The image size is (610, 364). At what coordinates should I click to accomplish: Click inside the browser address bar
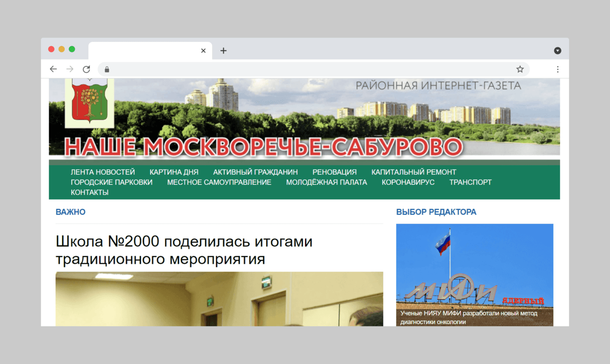(x=273, y=69)
